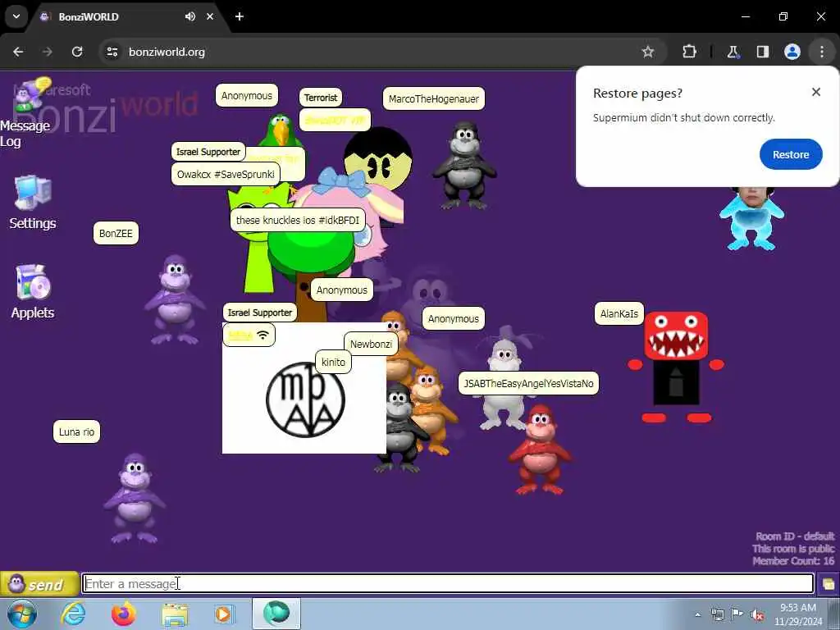Screen dimensions: 840x630
Task: Open Windows Media Player from the taskbar
Action: tap(224, 614)
